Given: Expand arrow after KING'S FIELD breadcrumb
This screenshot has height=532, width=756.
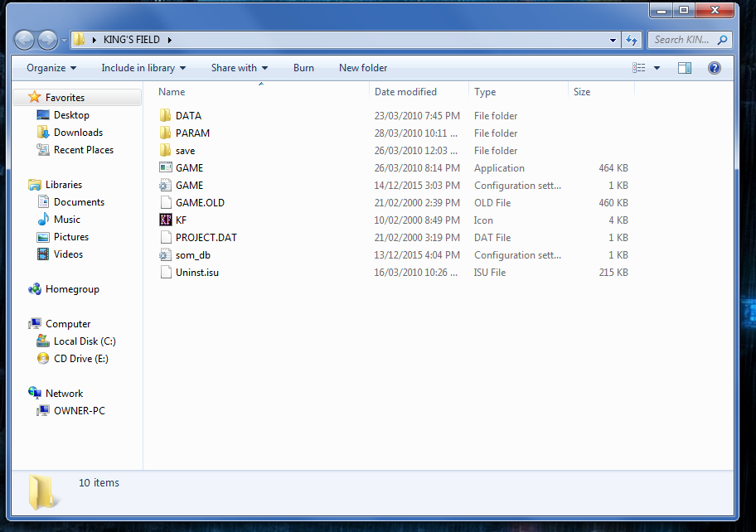Looking at the screenshot, I should pyautogui.click(x=170, y=40).
